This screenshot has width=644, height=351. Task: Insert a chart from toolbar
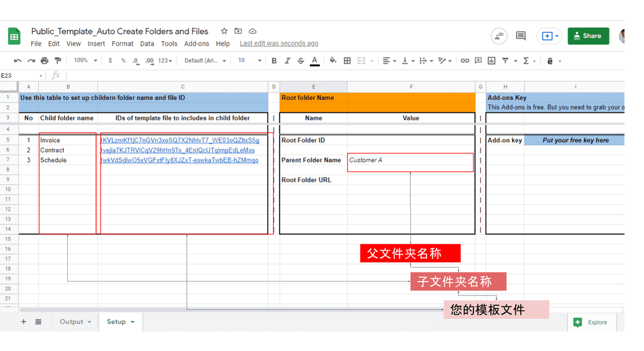point(491,61)
